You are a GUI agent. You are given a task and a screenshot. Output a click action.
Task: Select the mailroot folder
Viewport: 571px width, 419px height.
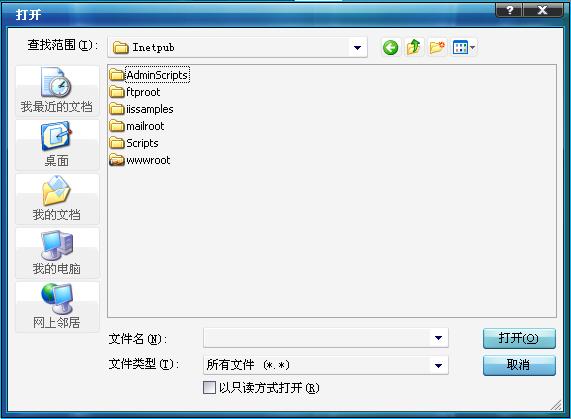(137, 126)
